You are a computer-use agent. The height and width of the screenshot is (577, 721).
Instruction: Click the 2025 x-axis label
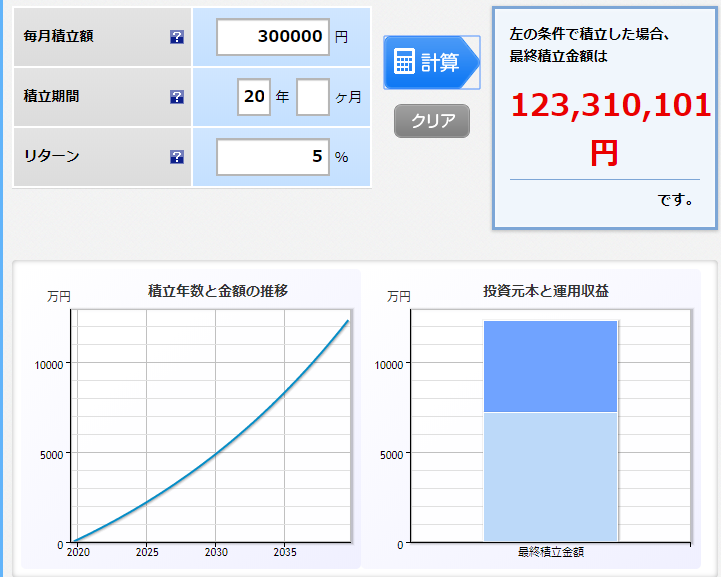point(147,552)
